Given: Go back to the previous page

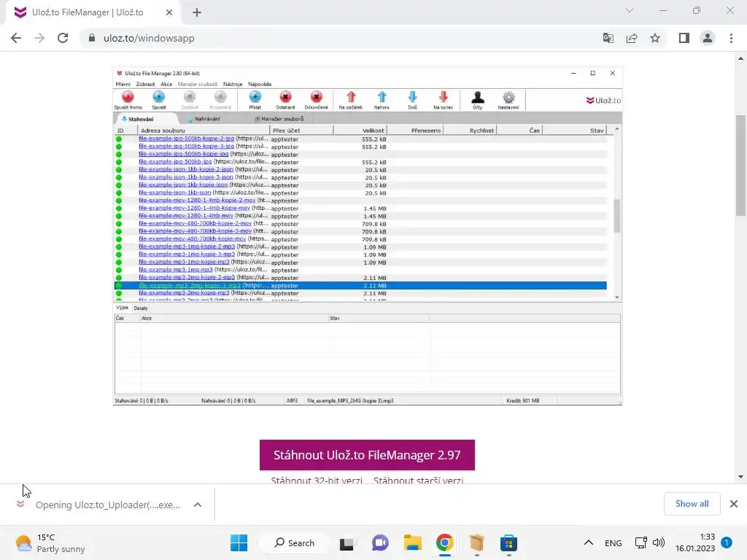Looking at the screenshot, I should point(16,38).
